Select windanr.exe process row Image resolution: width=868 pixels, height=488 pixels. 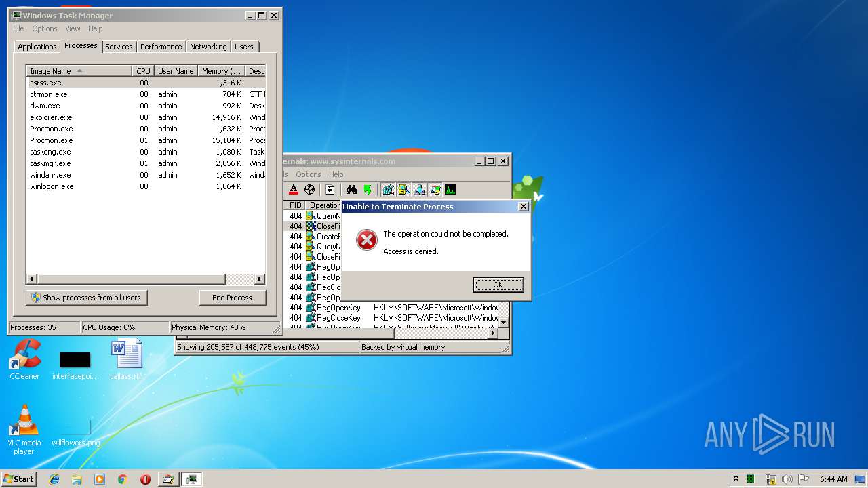146,175
